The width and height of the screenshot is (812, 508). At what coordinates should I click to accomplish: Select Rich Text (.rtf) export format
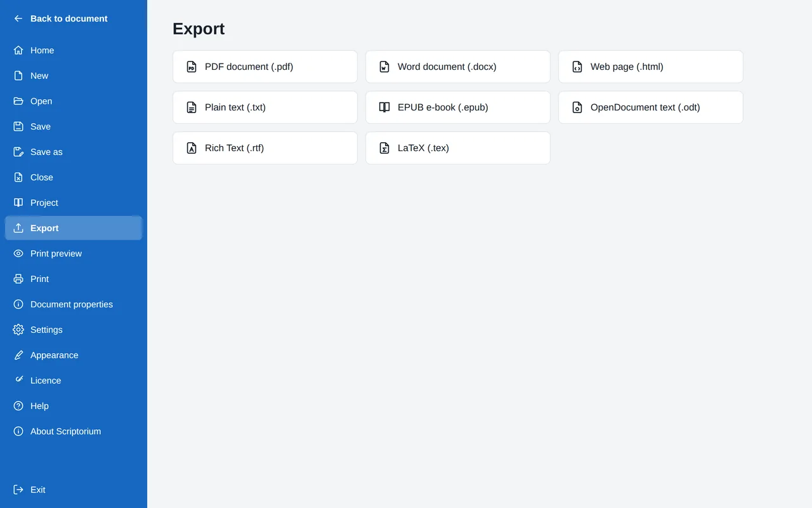265,148
